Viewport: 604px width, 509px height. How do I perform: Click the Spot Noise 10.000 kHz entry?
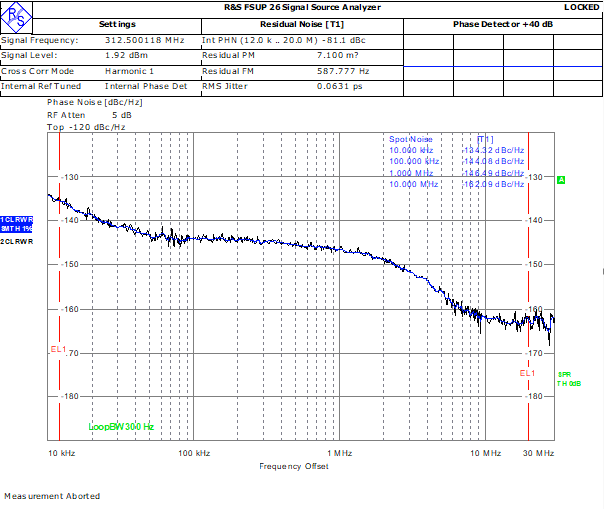coord(411,150)
